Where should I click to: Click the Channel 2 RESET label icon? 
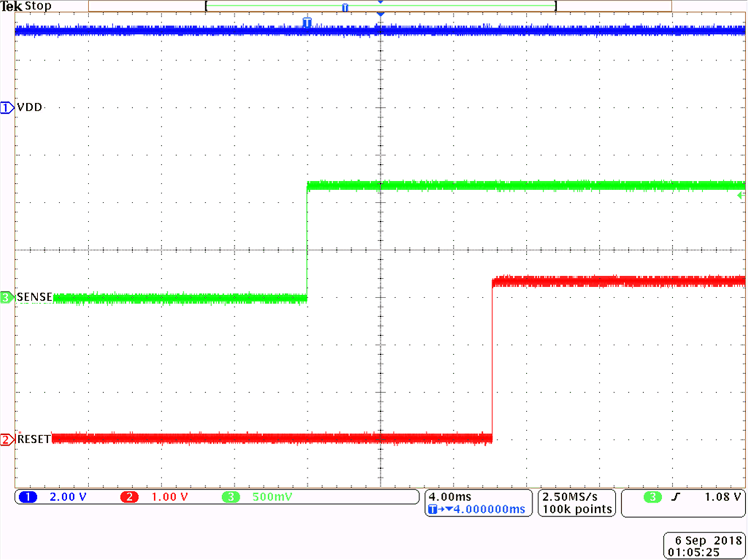(7, 439)
